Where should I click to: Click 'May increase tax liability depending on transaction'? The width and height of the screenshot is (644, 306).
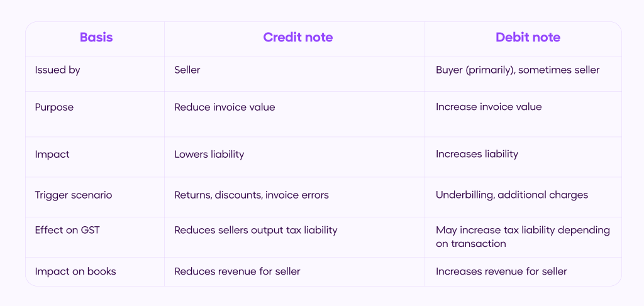point(523,236)
